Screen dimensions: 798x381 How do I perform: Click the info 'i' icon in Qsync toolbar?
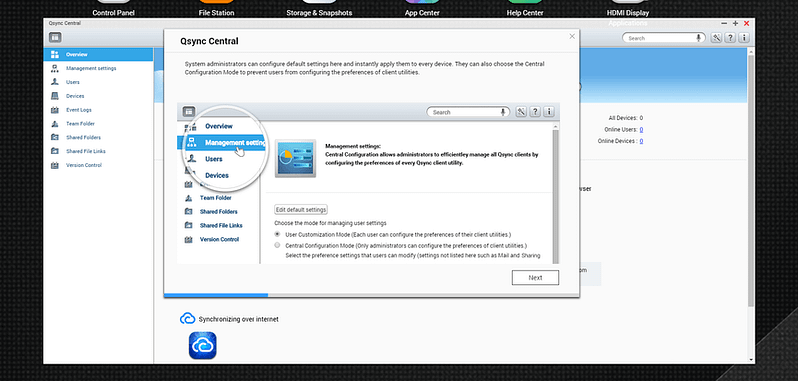(744, 38)
